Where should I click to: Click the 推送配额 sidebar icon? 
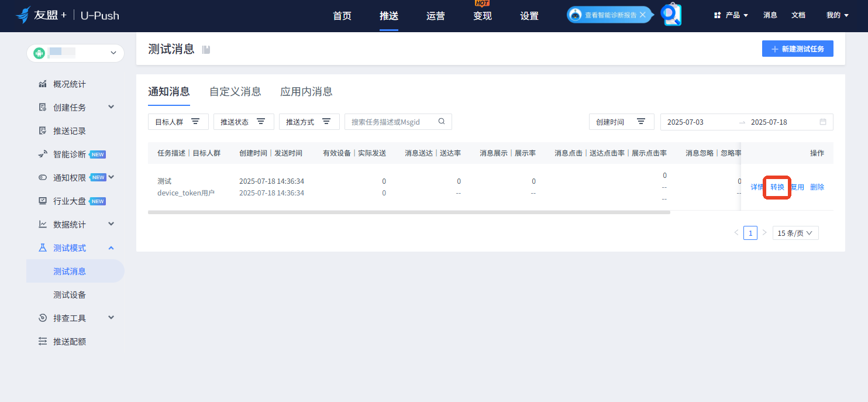tap(43, 342)
